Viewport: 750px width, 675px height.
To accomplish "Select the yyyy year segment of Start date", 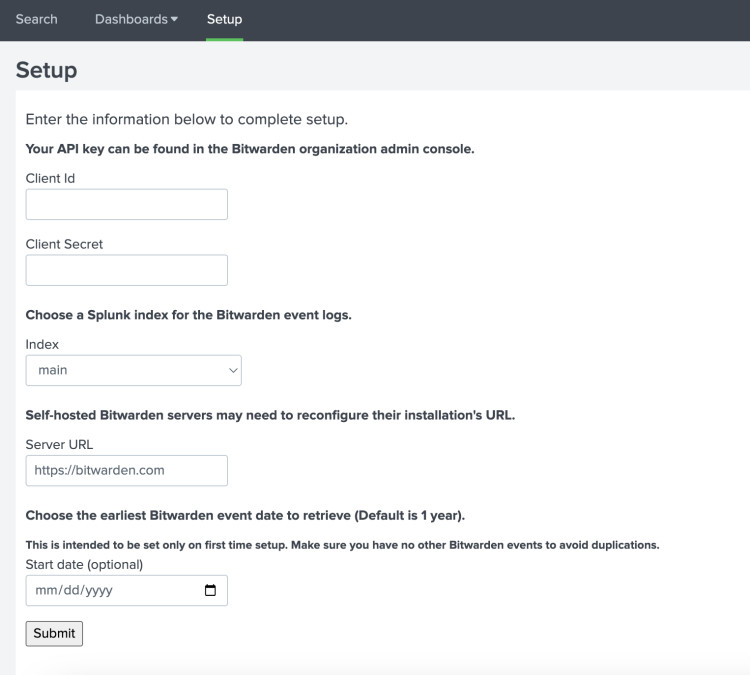I will coord(98,590).
